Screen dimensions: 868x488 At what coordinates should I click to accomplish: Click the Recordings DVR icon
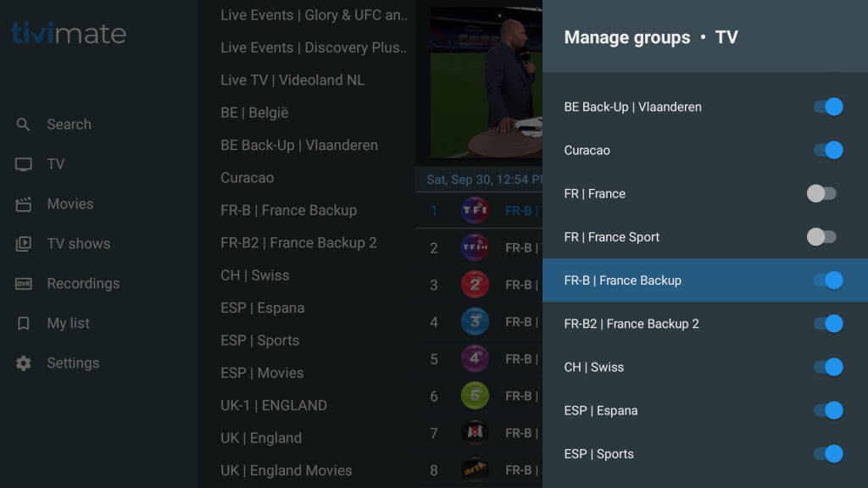[x=24, y=284]
